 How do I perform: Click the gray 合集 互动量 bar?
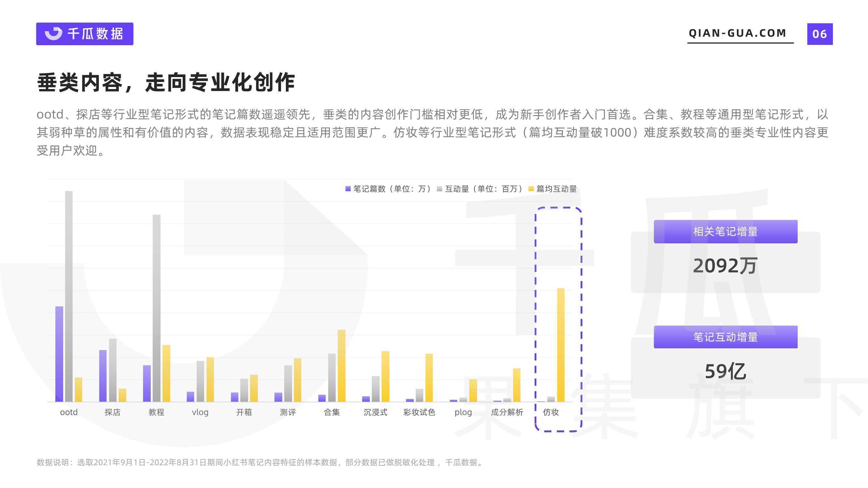click(x=331, y=377)
